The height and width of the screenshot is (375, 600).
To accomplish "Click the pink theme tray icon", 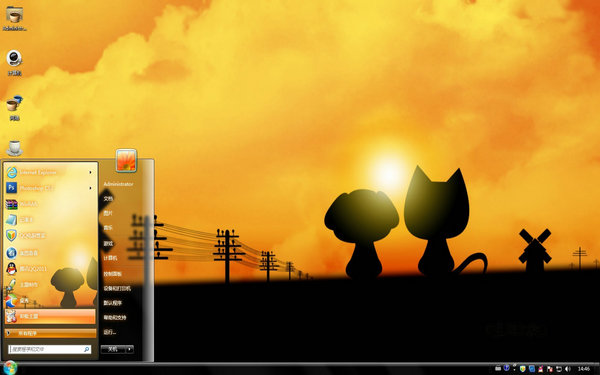I will point(541,368).
